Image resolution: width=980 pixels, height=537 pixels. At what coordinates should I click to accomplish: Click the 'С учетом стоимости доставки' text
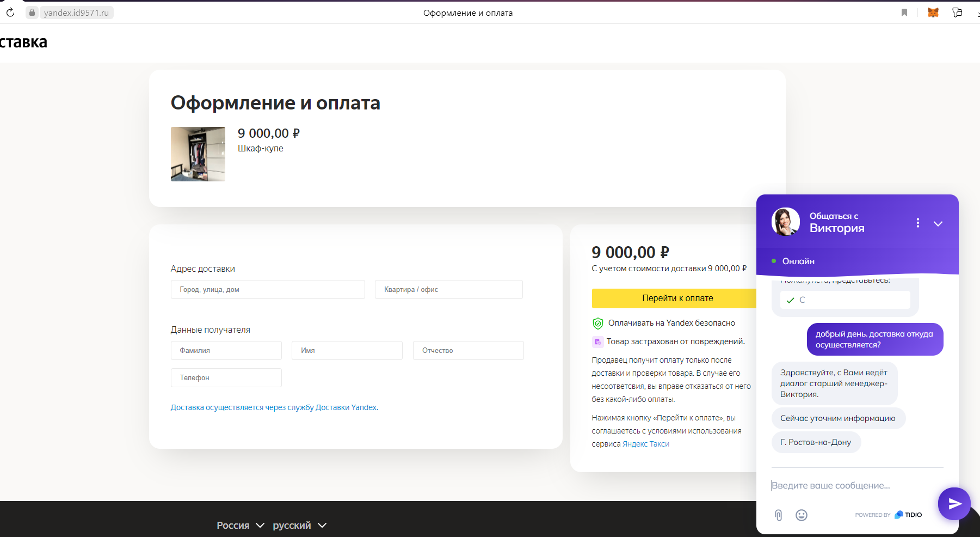pyautogui.click(x=669, y=268)
